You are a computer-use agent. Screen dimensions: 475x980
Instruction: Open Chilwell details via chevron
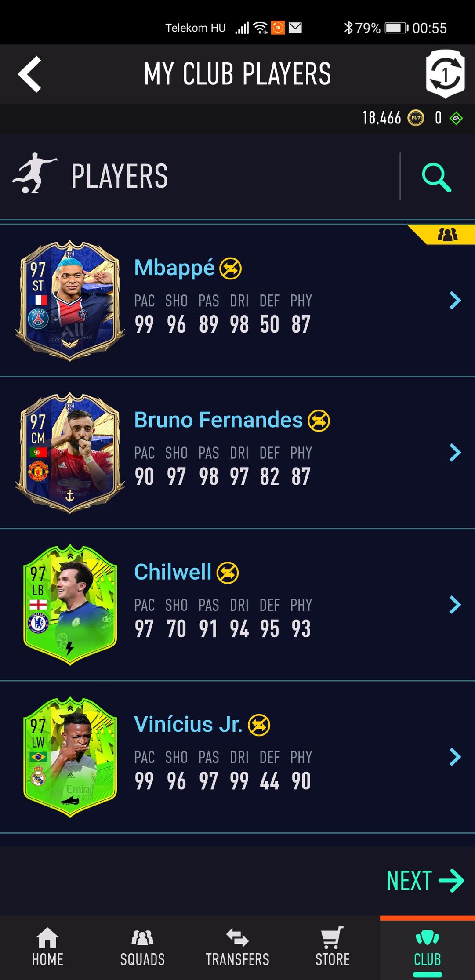pos(455,605)
